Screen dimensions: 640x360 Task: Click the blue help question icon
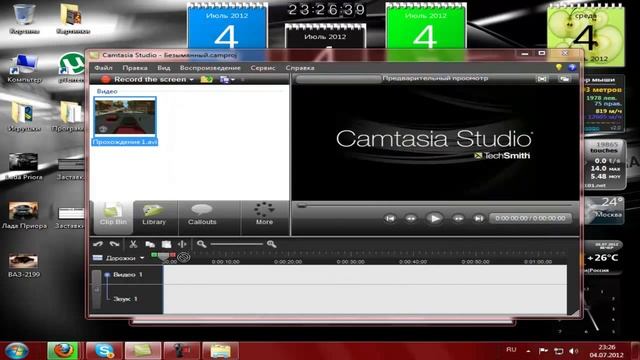[x=572, y=67]
